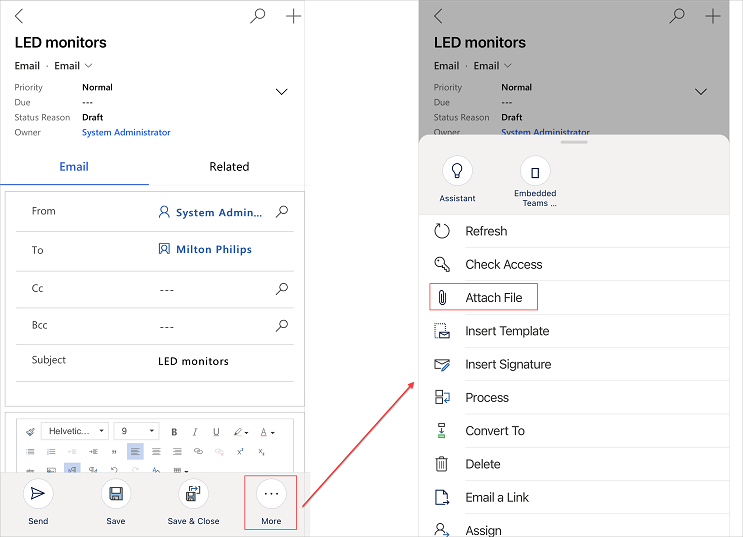Open the Helvetica font family dropdown
This screenshot has height=537, width=743.
[x=75, y=431]
